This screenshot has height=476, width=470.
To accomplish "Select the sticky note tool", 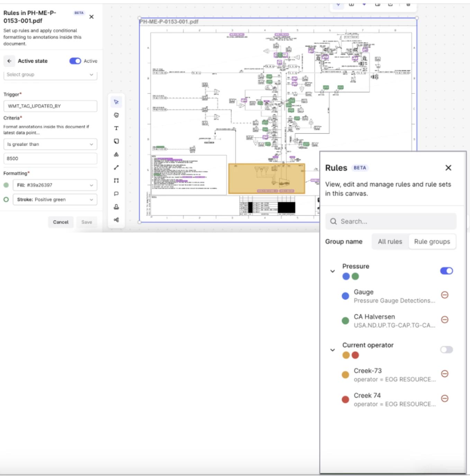I will tap(116, 141).
